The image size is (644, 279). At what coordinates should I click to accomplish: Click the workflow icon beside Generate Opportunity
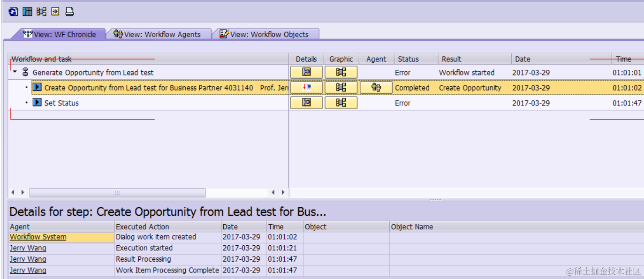(x=26, y=72)
